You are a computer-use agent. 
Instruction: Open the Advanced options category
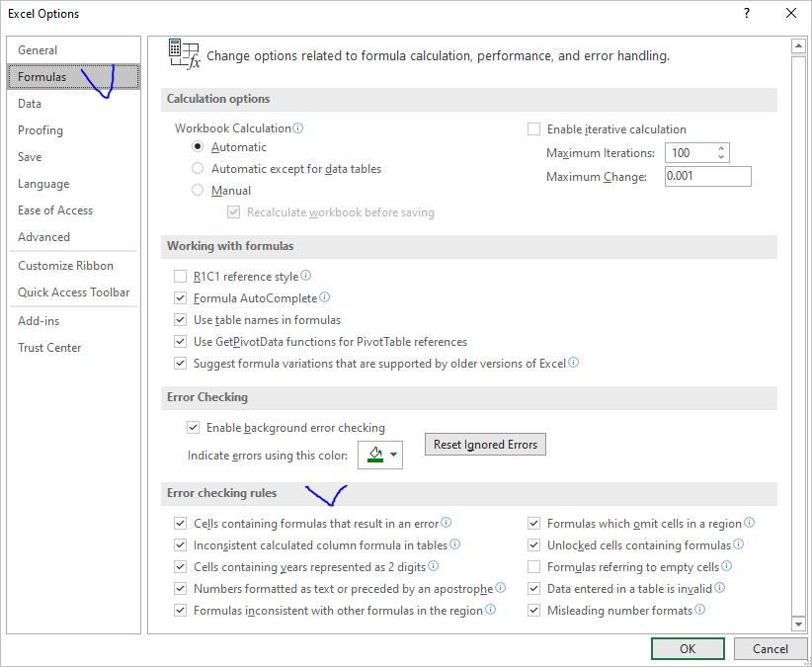coord(44,236)
